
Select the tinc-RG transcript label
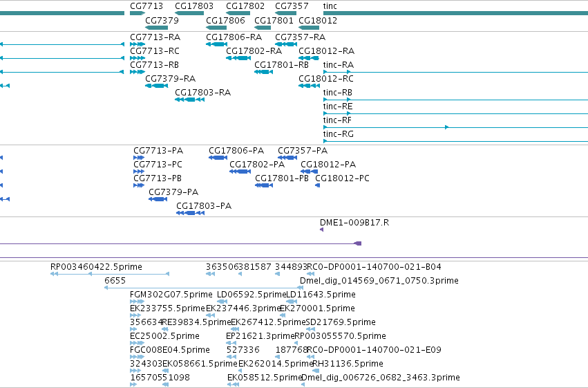click(339, 134)
